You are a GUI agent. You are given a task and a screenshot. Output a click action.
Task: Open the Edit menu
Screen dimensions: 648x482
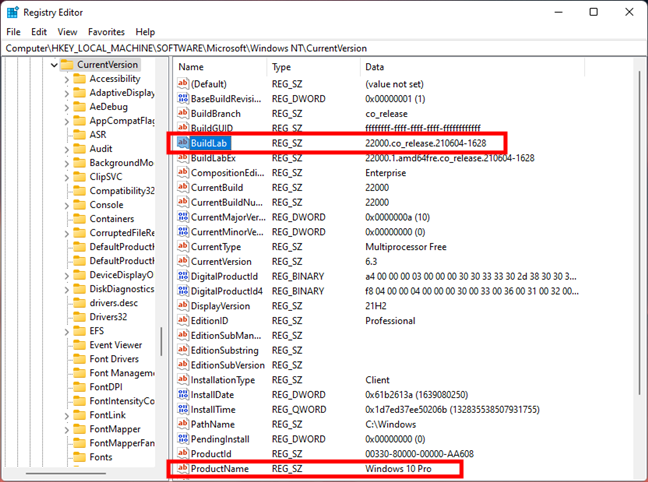coord(39,32)
